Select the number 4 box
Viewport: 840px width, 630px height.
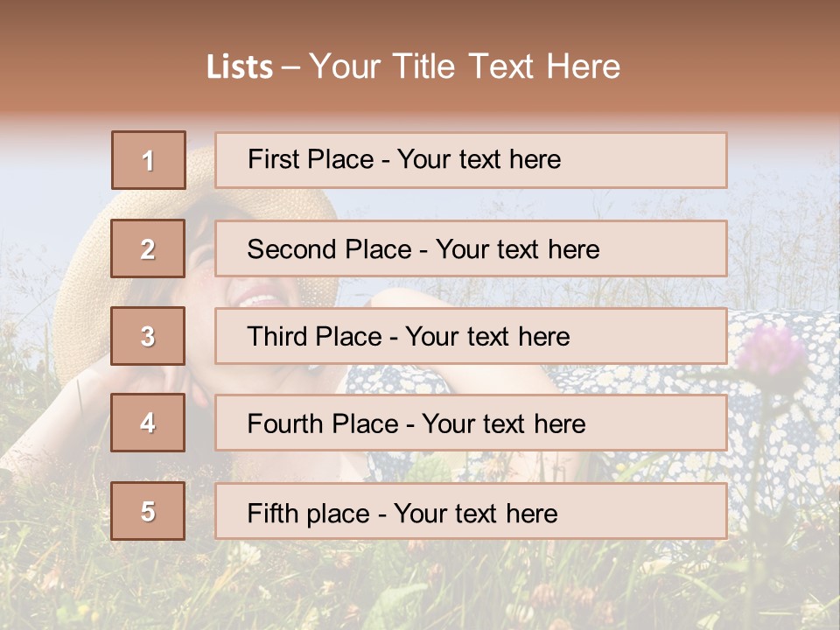point(148,423)
